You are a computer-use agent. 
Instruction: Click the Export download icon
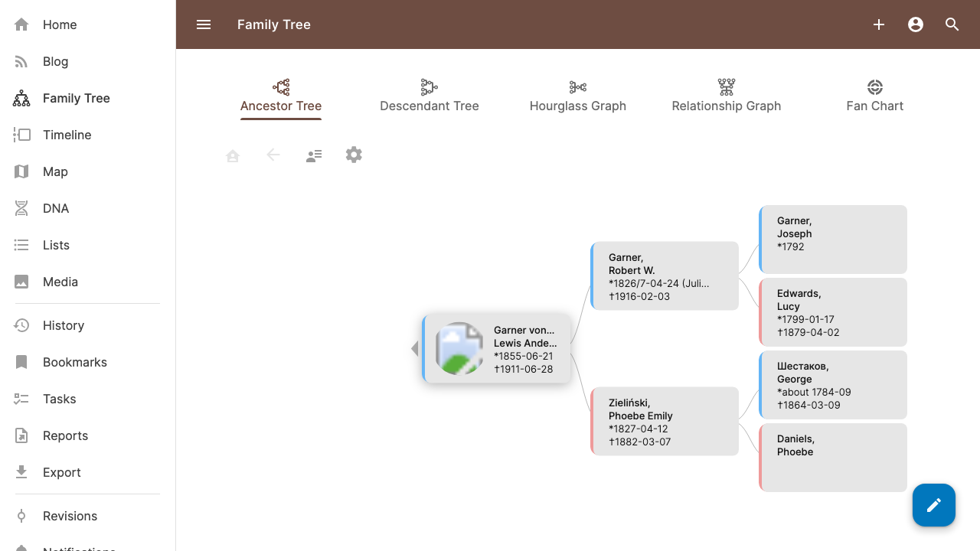click(21, 472)
